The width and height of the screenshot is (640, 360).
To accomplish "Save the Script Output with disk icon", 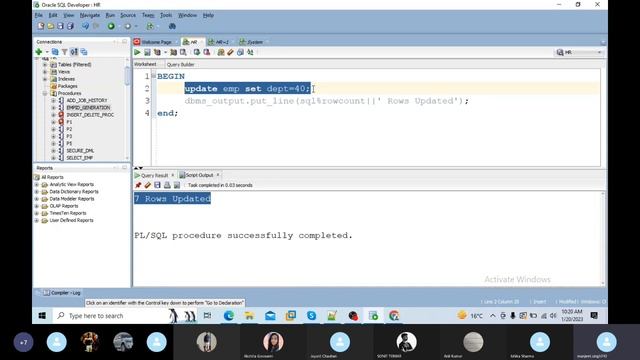I will [157, 185].
